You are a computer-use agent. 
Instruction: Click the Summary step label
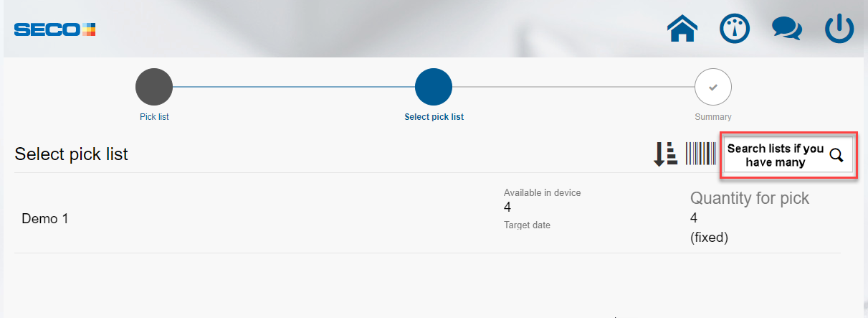(x=713, y=116)
